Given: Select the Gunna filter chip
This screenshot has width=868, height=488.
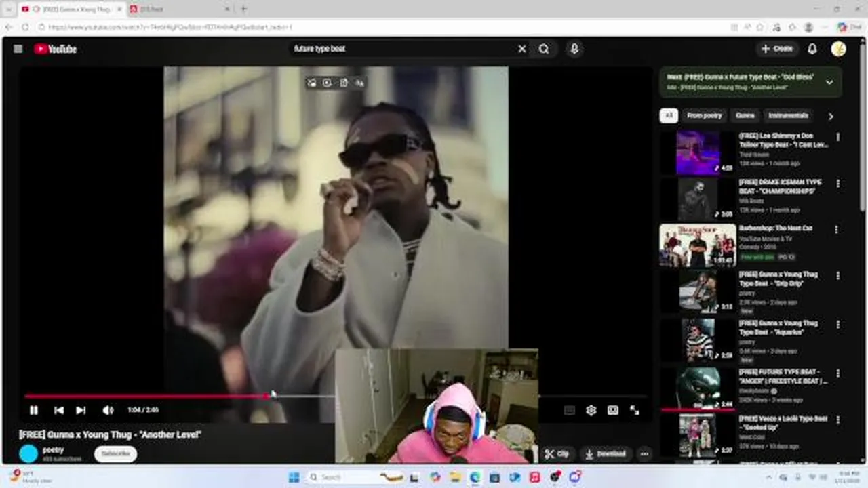Looking at the screenshot, I should click(x=745, y=115).
